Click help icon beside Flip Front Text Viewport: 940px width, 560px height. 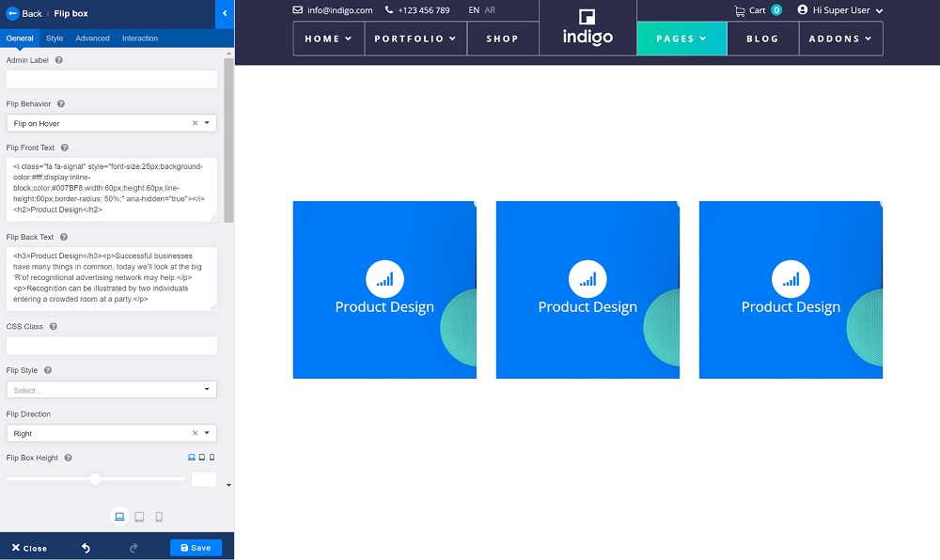pos(65,148)
